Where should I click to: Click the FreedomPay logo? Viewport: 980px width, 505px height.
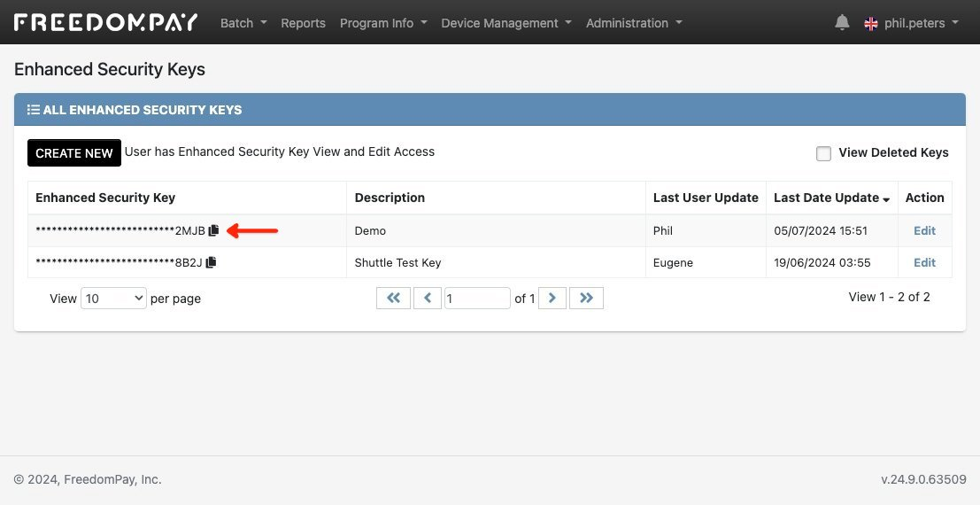105,22
